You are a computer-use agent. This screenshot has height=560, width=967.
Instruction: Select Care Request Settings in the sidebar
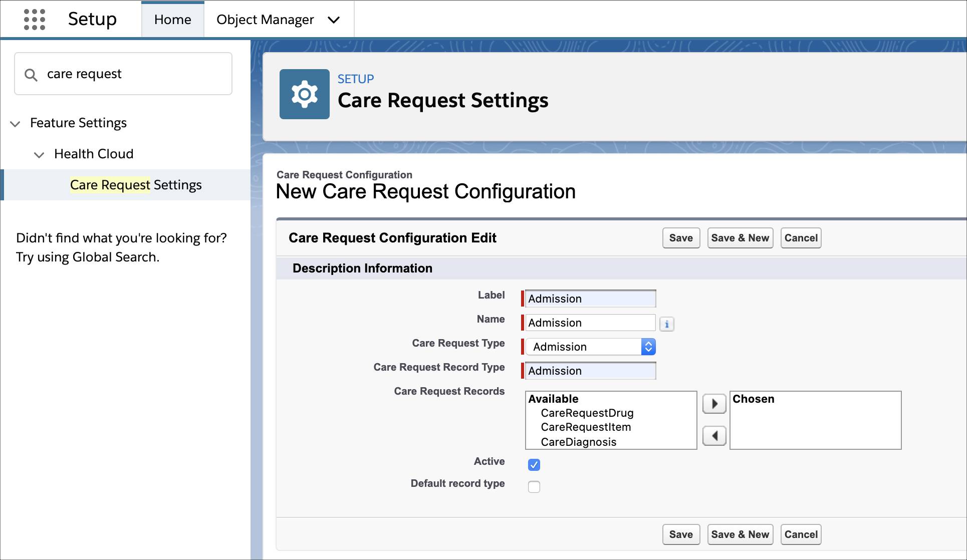click(x=136, y=185)
